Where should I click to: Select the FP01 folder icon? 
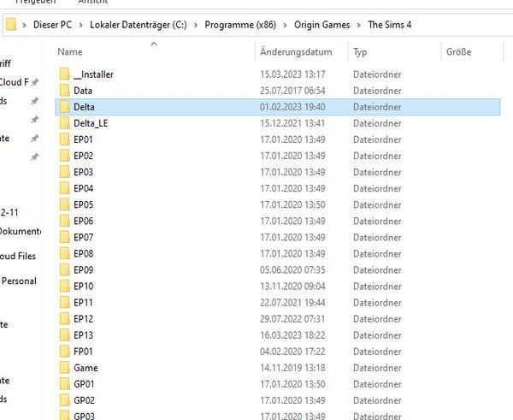[65, 352]
